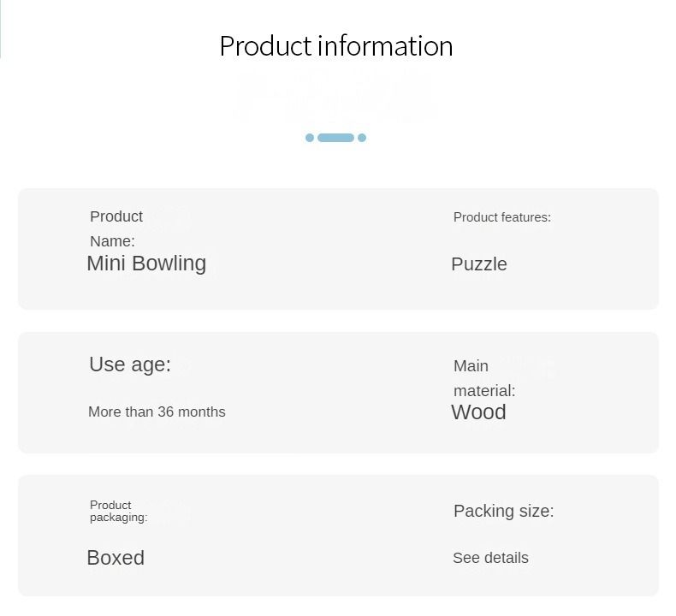Image resolution: width=676 pixels, height=616 pixels.
Task: Select the "Packing size:" label
Action: 503,511
